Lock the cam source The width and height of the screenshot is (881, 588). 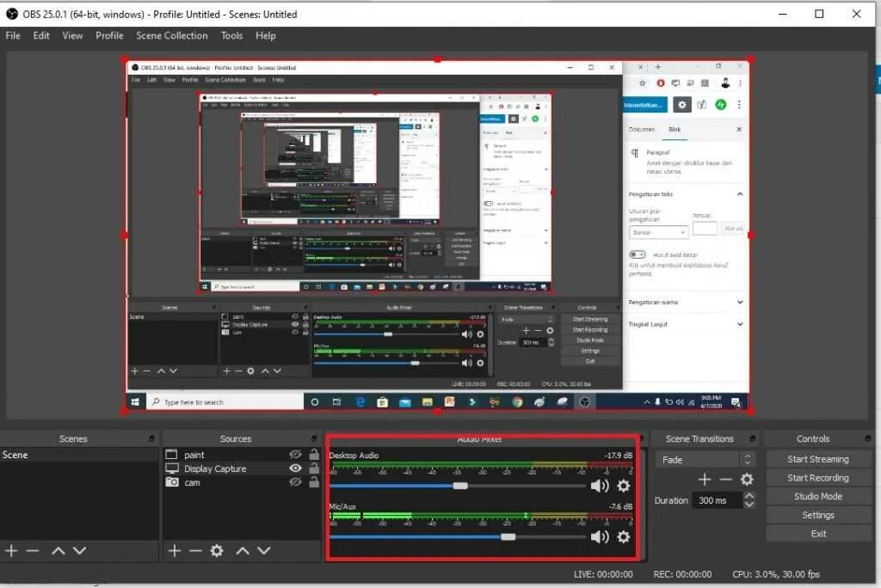click(x=314, y=482)
